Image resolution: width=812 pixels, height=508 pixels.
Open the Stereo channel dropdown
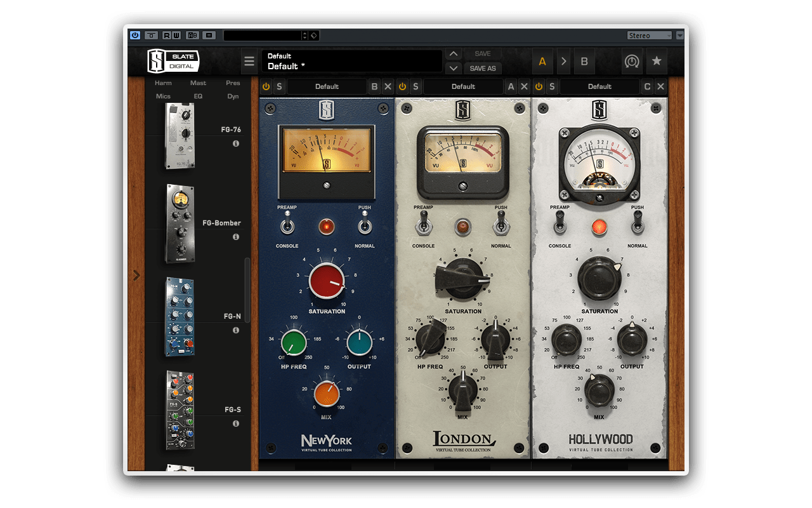click(650, 36)
